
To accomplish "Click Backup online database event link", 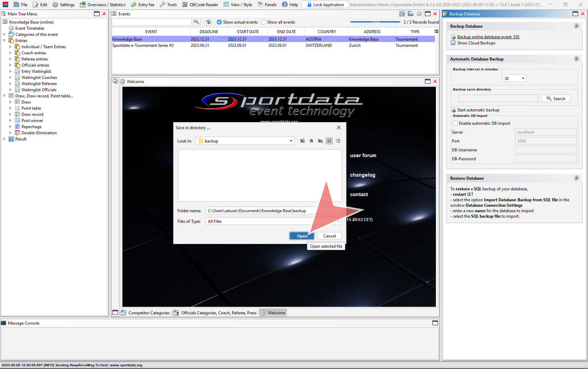I will point(488,37).
